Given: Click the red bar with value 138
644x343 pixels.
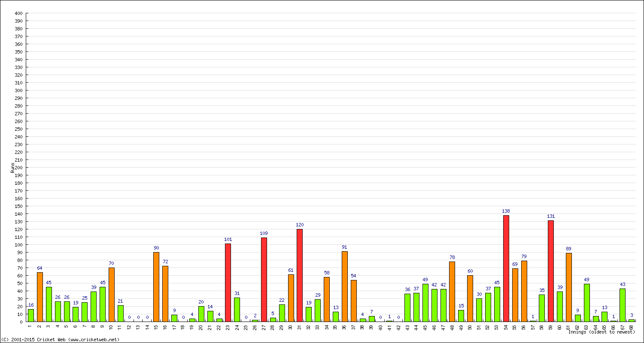Looking at the screenshot, I should pos(506,268).
